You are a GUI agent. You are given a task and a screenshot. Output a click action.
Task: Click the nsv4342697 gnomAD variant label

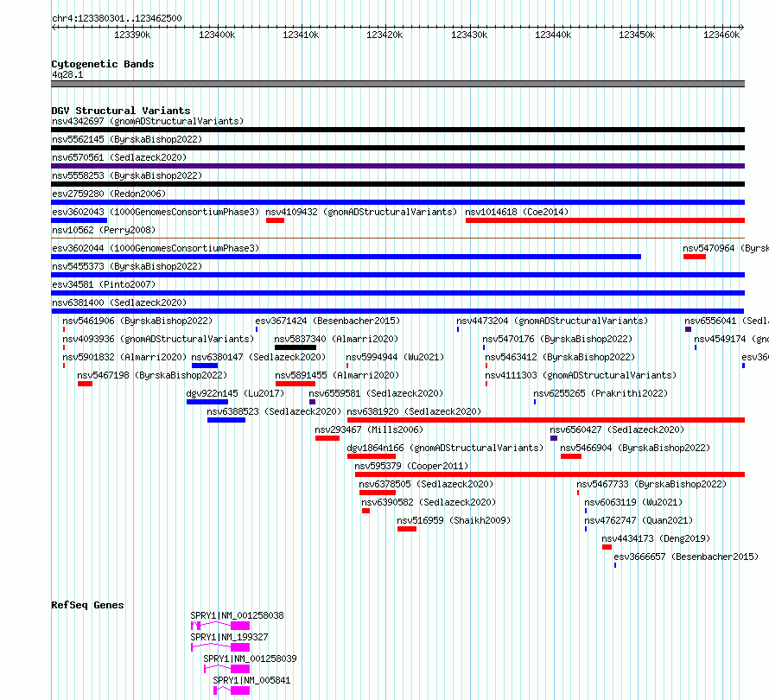click(x=148, y=121)
